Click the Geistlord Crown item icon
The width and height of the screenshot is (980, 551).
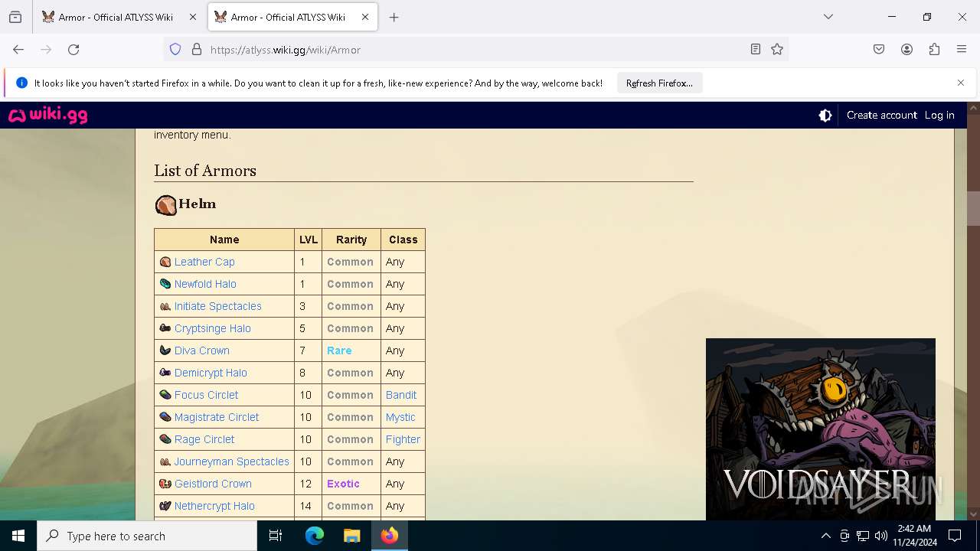point(165,484)
